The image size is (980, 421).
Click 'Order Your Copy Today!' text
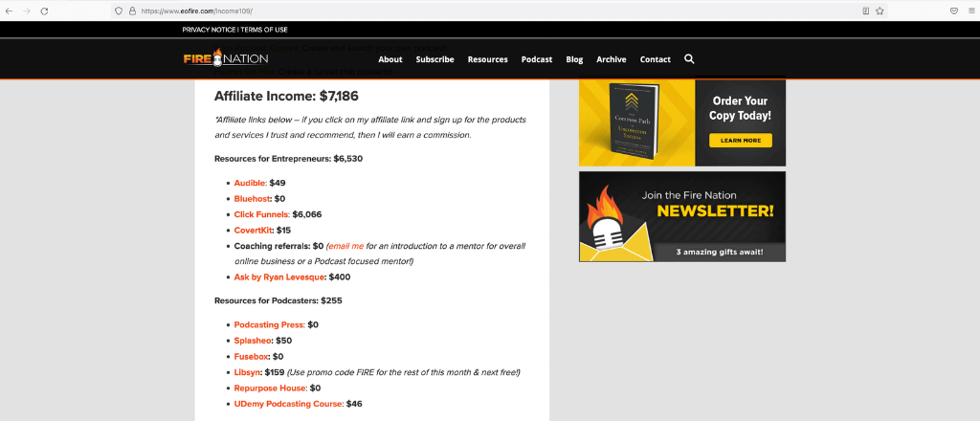[x=740, y=108]
